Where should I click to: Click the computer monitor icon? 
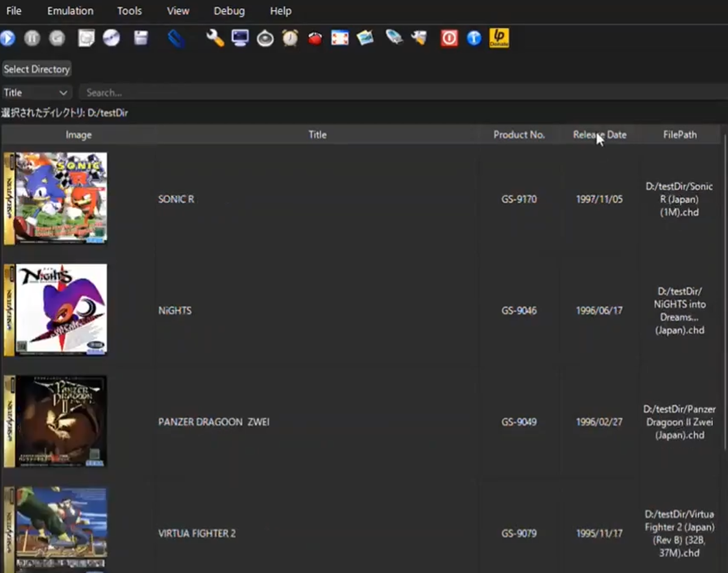coord(240,38)
